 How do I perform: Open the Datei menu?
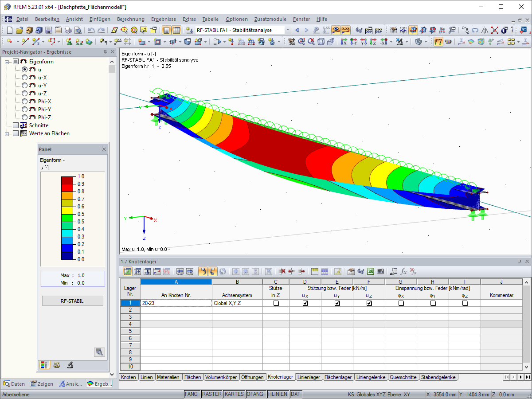click(22, 19)
